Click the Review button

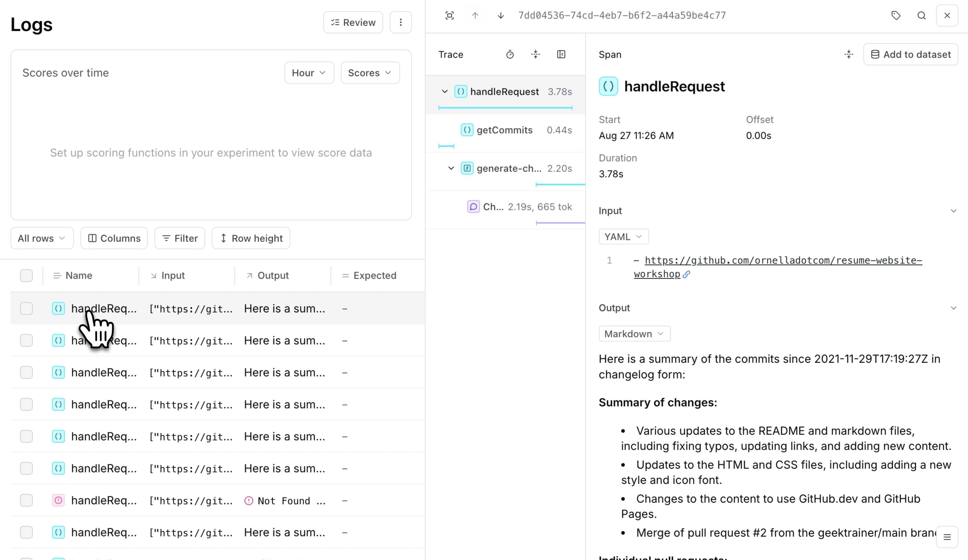[353, 22]
